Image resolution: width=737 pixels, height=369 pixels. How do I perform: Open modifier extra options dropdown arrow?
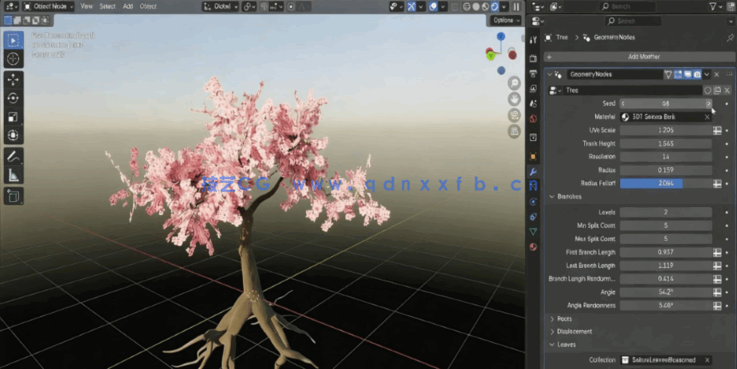point(707,74)
